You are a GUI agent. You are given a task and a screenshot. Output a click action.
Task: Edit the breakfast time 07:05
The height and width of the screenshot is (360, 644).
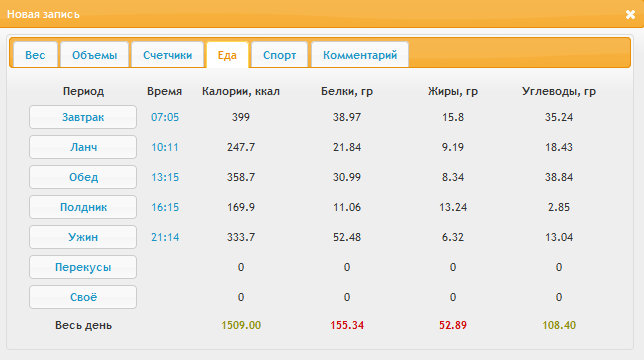pos(165,117)
